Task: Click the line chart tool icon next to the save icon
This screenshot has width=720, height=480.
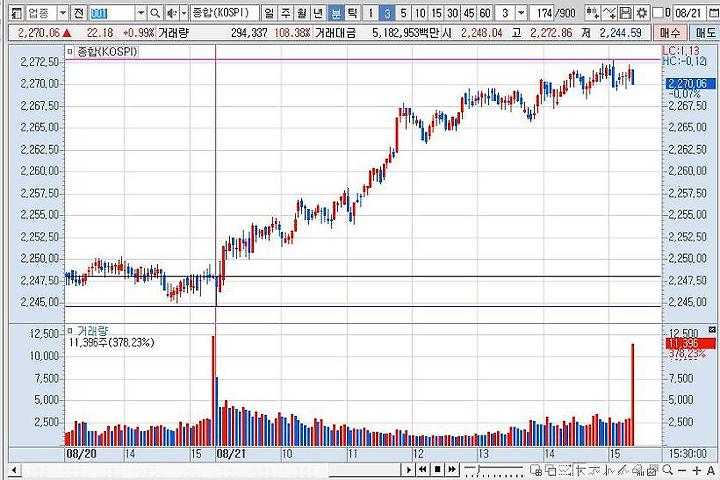Action: tap(609, 13)
